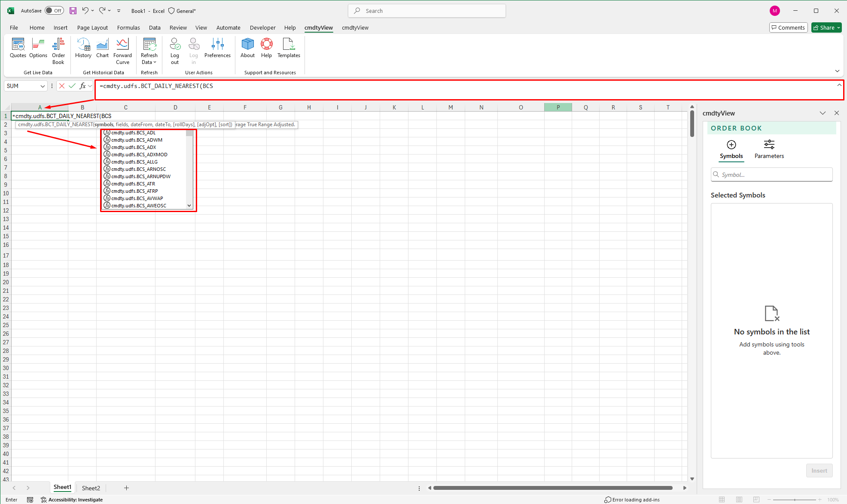Click the Log out button
The image size is (847, 504).
(175, 51)
